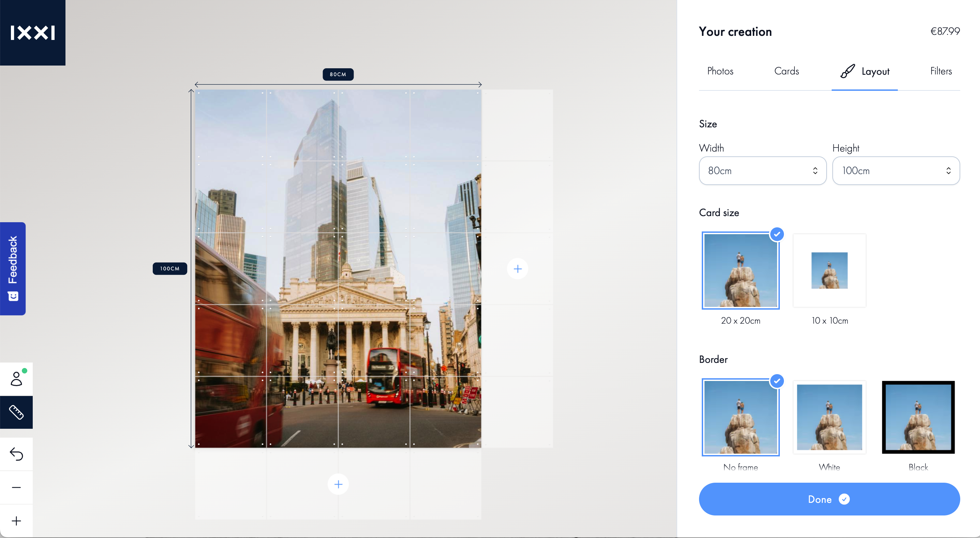Open the Height 100cm dropdown
980x538 pixels.
[x=896, y=171]
